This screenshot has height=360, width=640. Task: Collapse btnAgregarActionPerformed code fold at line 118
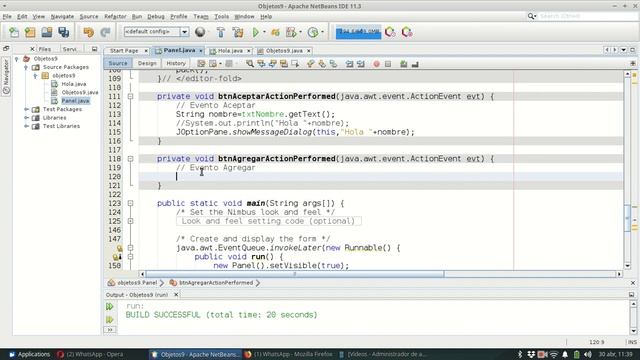pyautogui.click(x=130, y=159)
